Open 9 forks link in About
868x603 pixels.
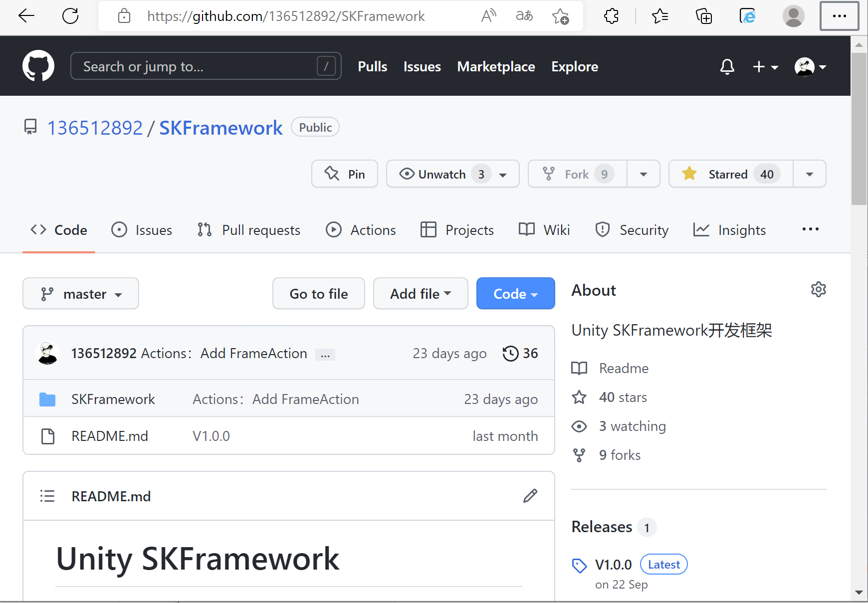point(620,455)
